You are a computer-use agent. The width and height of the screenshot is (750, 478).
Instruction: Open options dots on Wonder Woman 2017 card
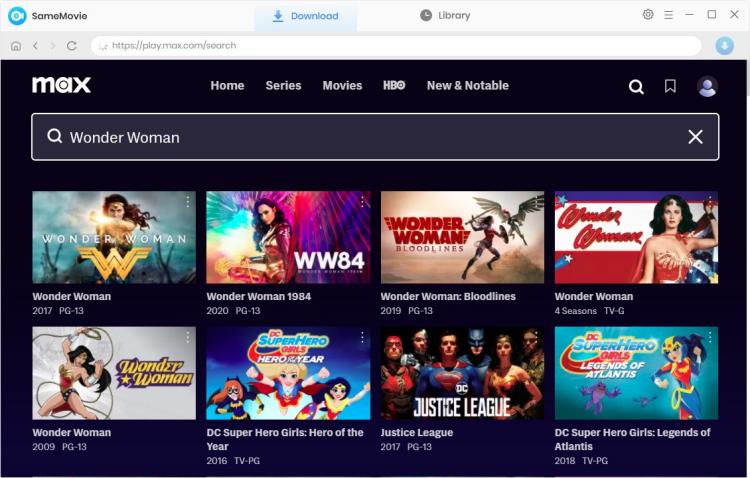click(188, 201)
